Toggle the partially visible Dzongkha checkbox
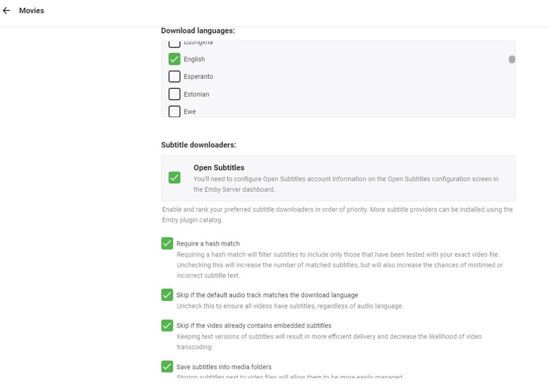The width and height of the screenshot is (549, 392). click(175, 43)
